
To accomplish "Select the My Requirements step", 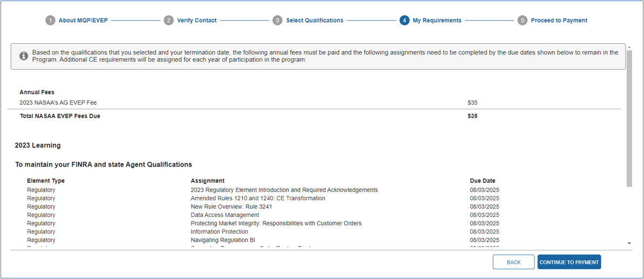I will (x=437, y=21).
